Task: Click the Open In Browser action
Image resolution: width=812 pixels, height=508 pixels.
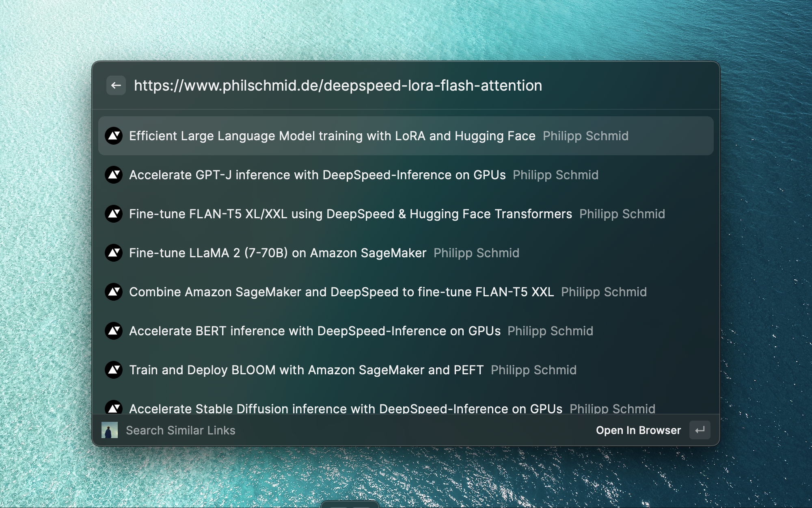Action: [638, 430]
